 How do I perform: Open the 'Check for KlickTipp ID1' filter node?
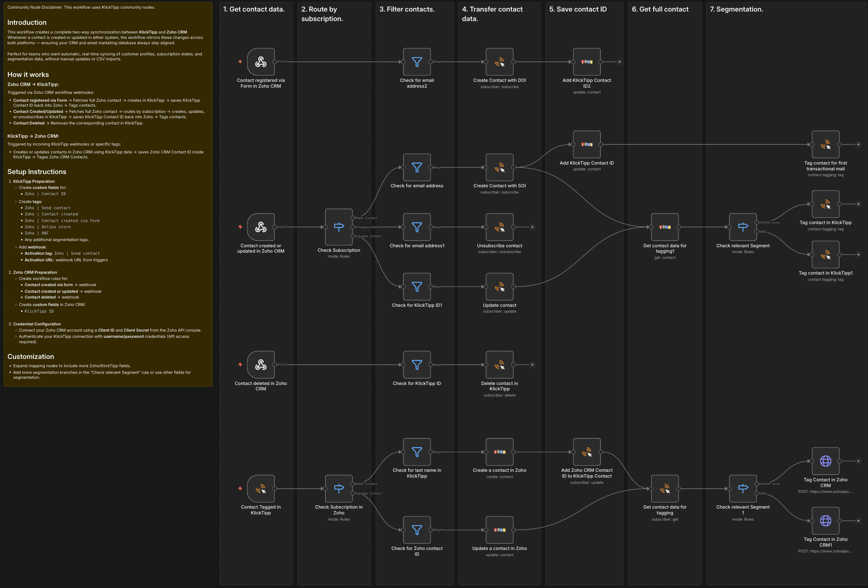coord(417,287)
